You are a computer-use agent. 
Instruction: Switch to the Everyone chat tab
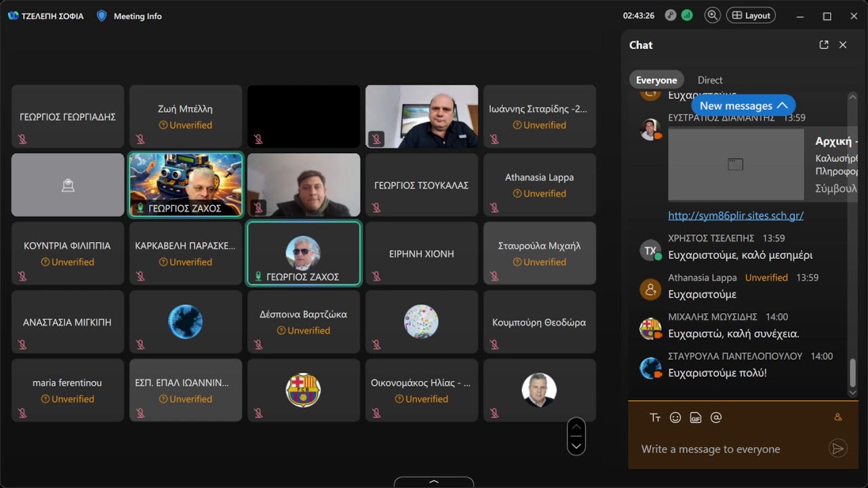(656, 80)
